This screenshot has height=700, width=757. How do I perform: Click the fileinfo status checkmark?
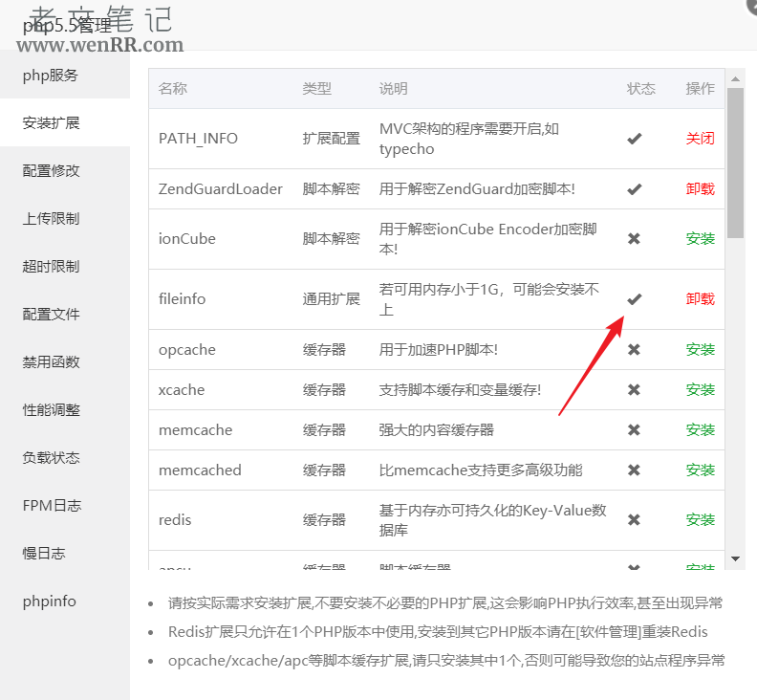(635, 299)
